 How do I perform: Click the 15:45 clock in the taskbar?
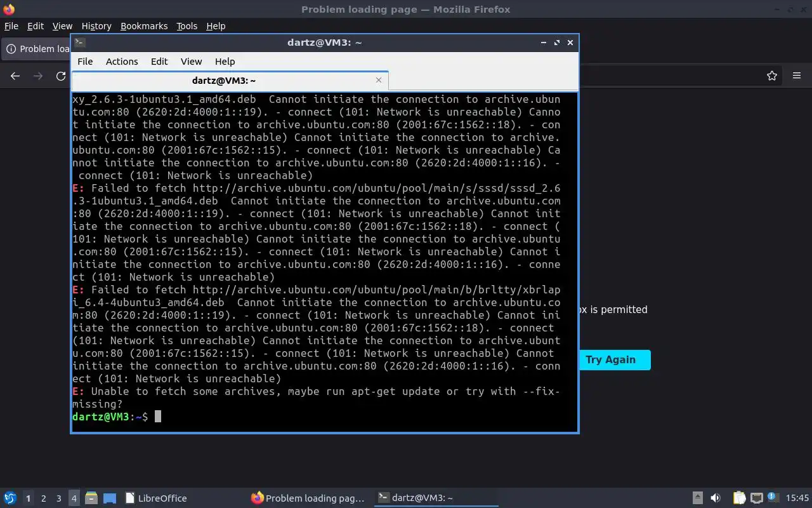coord(797,498)
